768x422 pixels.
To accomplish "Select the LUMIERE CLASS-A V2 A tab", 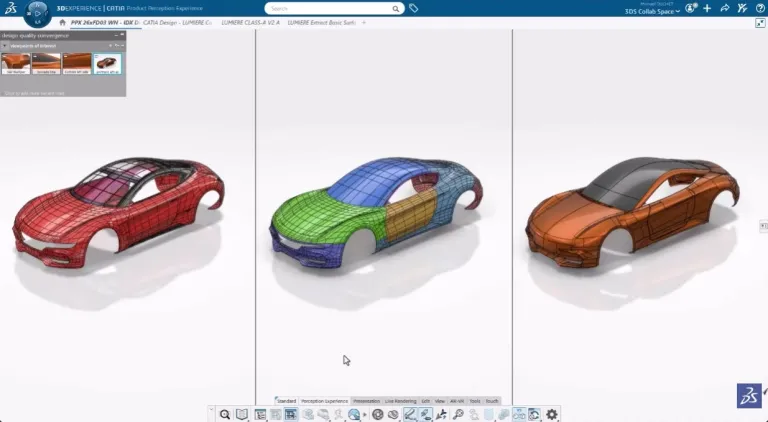I will click(x=250, y=23).
